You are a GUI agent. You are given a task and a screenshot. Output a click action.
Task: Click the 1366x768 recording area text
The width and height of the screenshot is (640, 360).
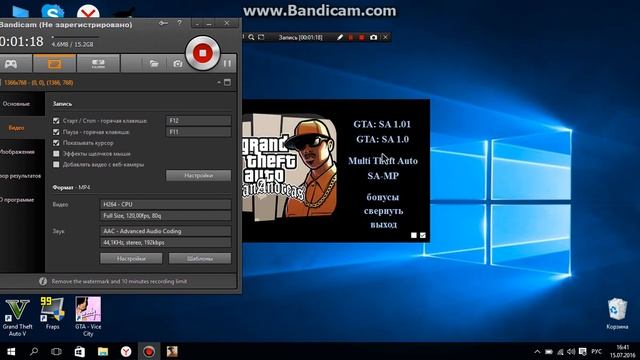pyautogui.click(x=39, y=83)
